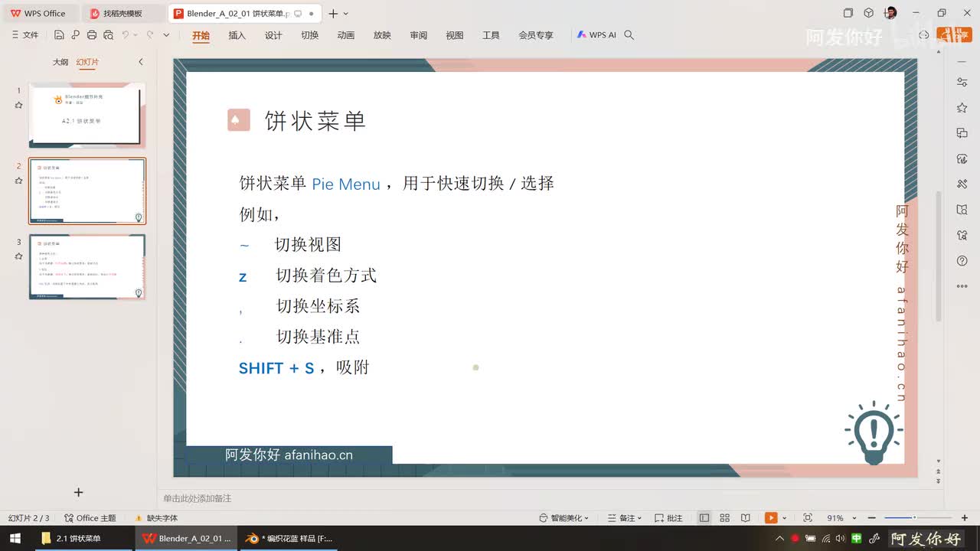The height and width of the screenshot is (551, 980).
Task: Click the help question icon in right sidebar
Action: (962, 261)
